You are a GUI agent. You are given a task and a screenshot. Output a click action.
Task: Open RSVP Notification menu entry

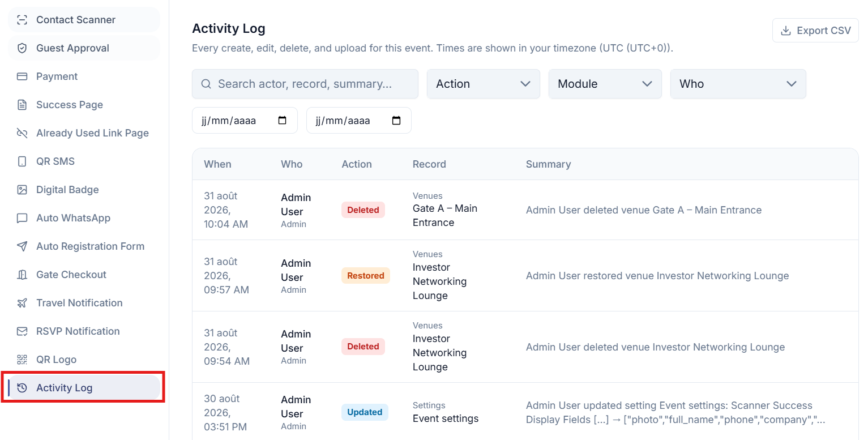click(84, 331)
